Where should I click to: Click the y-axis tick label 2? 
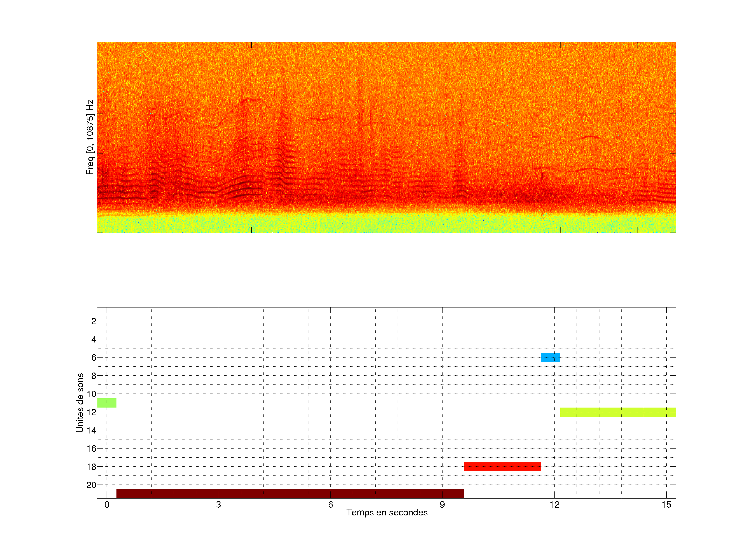click(x=94, y=321)
